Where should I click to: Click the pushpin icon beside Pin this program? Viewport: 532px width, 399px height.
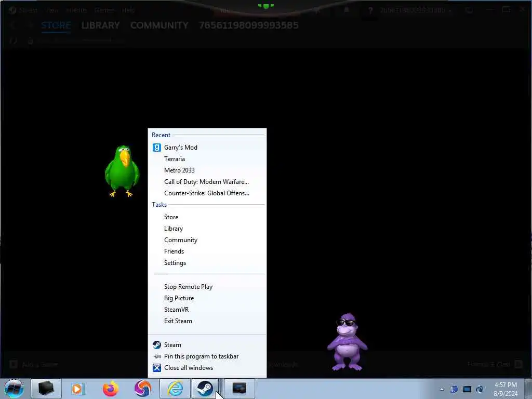157,356
